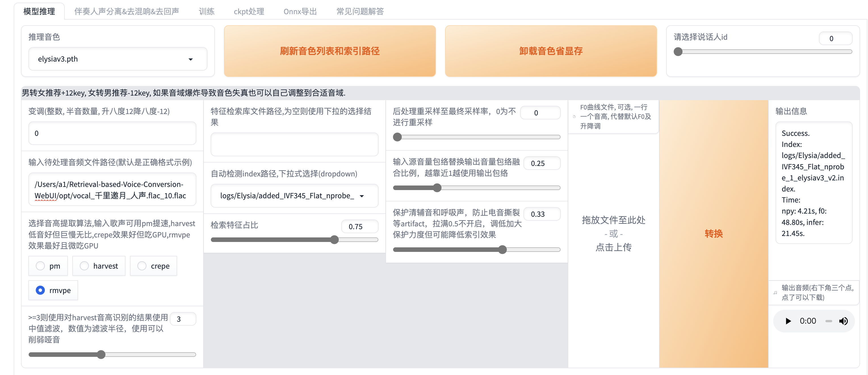868x375 pixels.
Task: Select the rmvpe pitch extraction algorithm
Action: 40,290
